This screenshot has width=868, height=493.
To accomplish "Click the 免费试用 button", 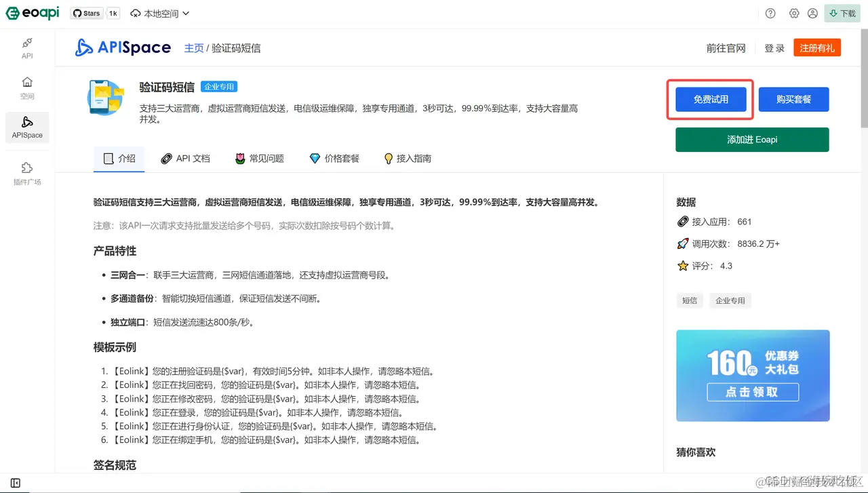I will coord(709,98).
